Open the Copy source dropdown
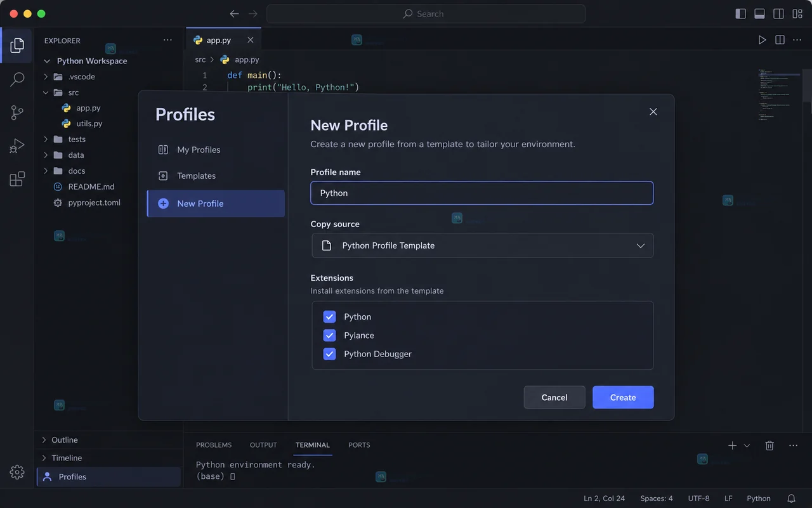The width and height of the screenshot is (812, 508). click(x=482, y=245)
